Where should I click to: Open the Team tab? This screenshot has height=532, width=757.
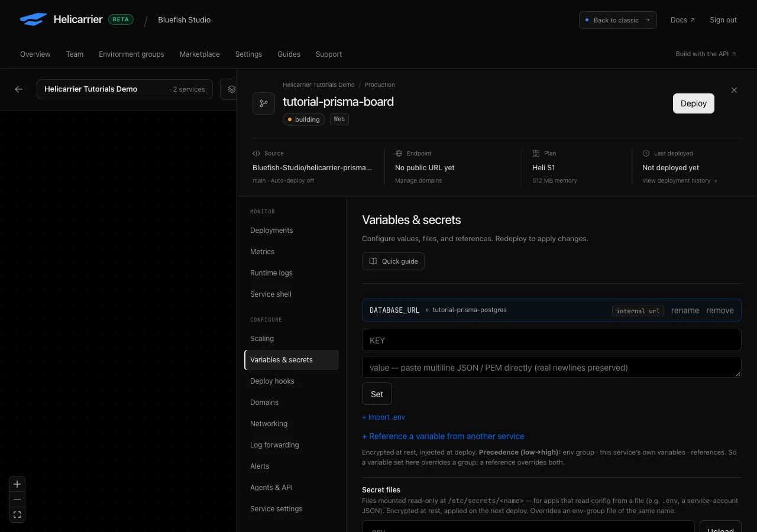75,54
